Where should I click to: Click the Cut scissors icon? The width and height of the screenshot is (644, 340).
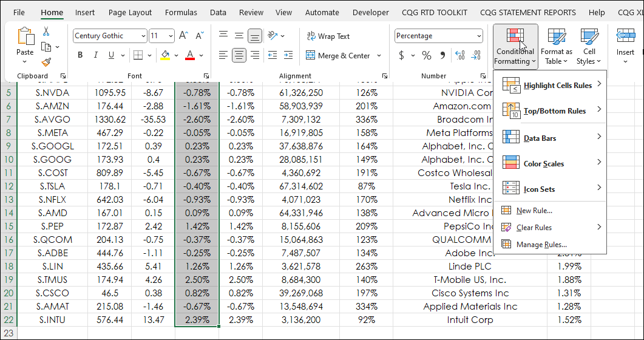point(46,31)
